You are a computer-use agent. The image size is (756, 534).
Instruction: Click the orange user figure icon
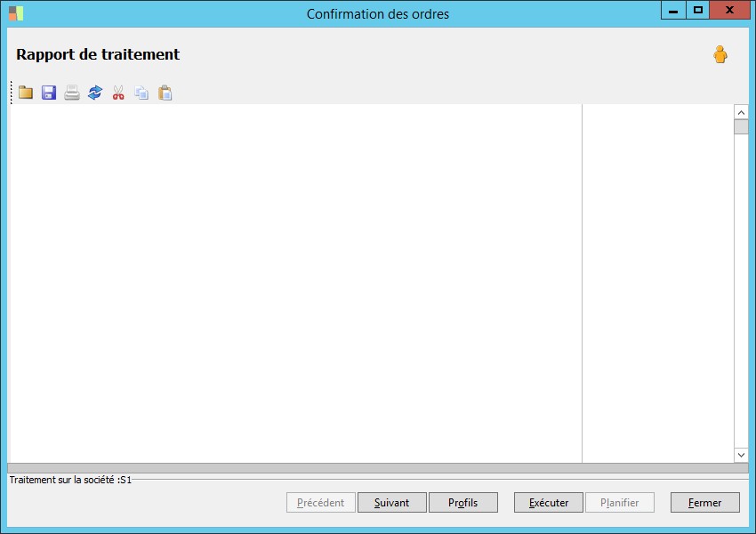click(x=720, y=54)
